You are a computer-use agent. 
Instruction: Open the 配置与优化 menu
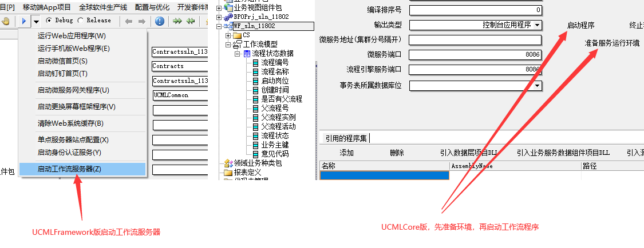pyautogui.click(x=152, y=7)
